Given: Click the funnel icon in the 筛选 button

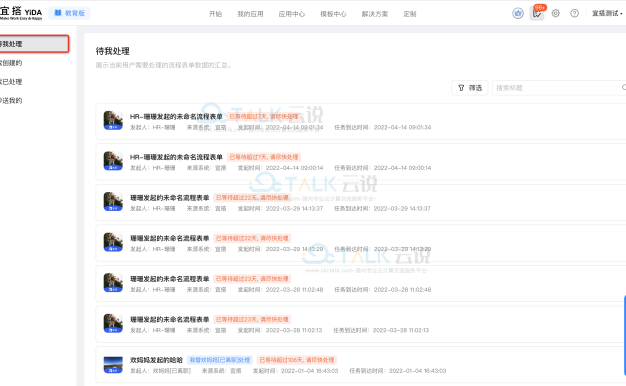Looking at the screenshot, I should pyautogui.click(x=461, y=88).
